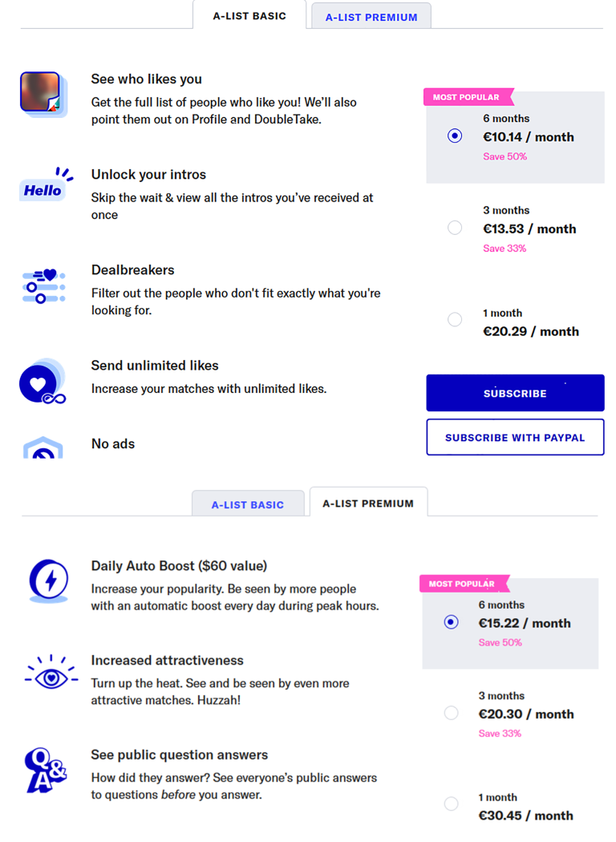Choose the 3 months €13.53 plan option
The image size is (616, 842).
click(455, 228)
